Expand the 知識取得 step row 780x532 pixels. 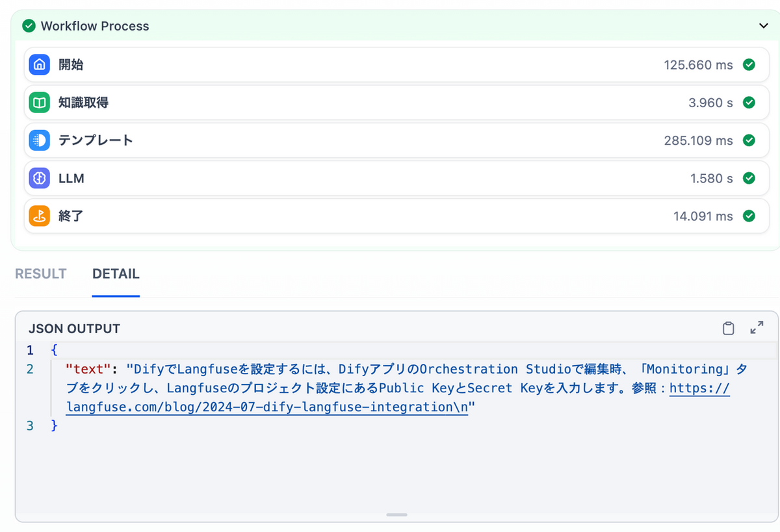390,103
